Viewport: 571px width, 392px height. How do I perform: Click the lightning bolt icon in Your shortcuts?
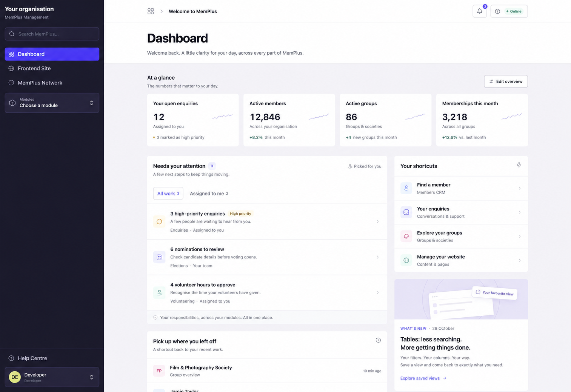(519, 165)
